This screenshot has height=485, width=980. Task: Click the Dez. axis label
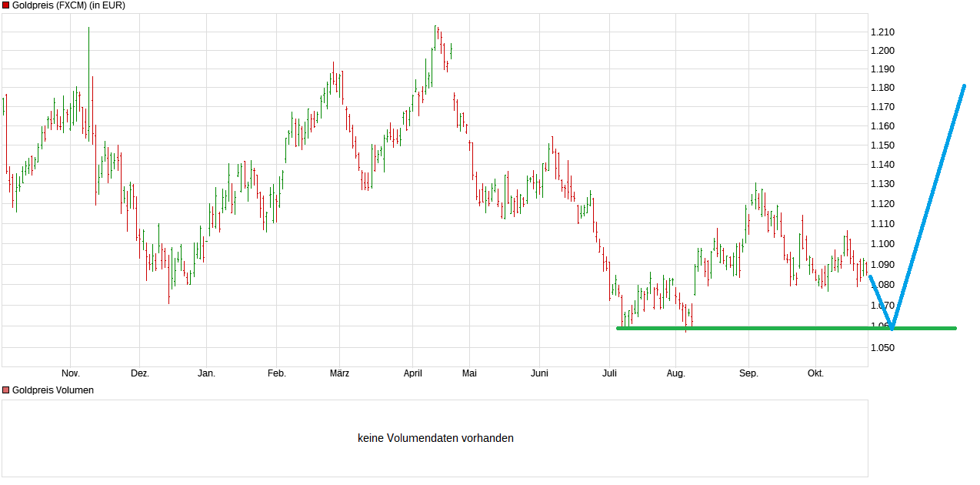[138, 373]
